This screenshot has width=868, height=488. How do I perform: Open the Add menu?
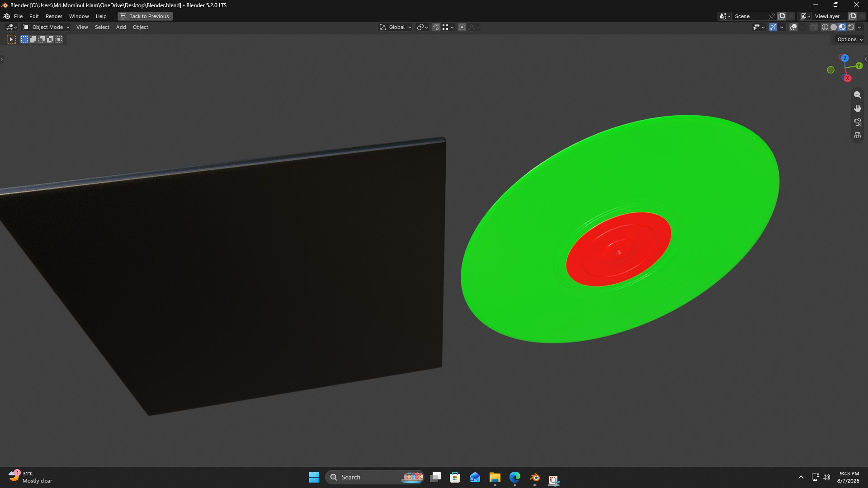pyautogui.click(x=121, y=28)
